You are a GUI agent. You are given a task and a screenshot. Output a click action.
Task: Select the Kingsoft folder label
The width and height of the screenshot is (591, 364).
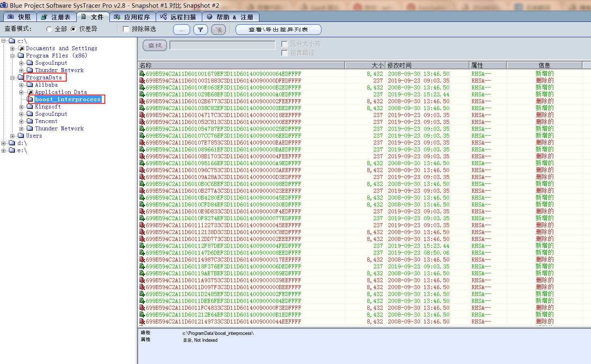[48, 106]
